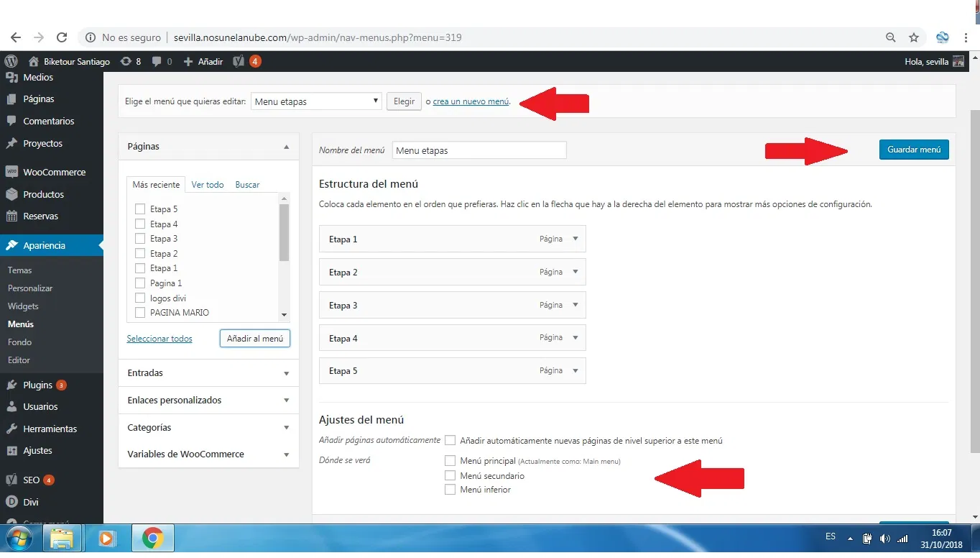Click the Guardar menú button
This screenshot has height=558, width=980.
[913, 150]
